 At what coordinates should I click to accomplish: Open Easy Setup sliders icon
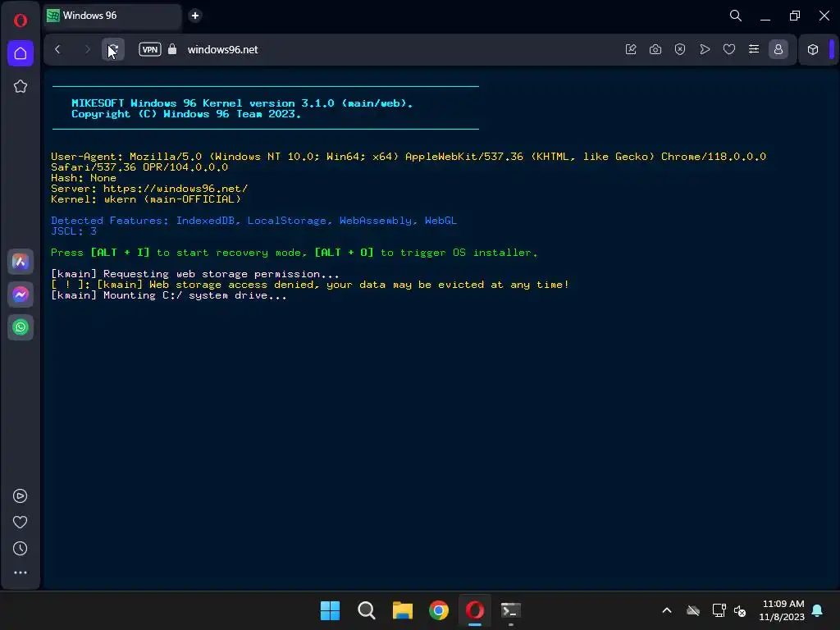754,49
